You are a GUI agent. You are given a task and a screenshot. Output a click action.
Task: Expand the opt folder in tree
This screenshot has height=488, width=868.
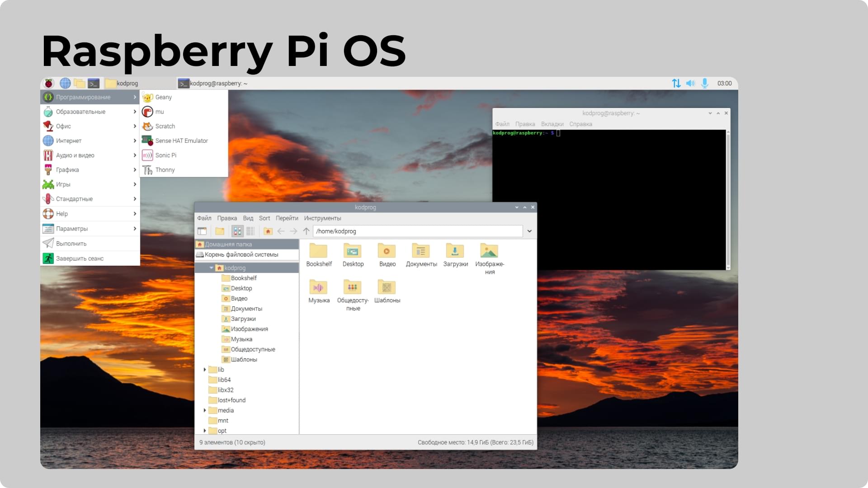[205, 431]
